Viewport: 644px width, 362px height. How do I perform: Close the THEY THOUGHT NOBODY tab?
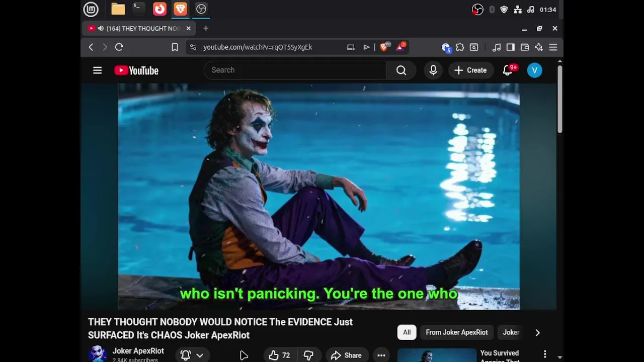coord(189,29)
